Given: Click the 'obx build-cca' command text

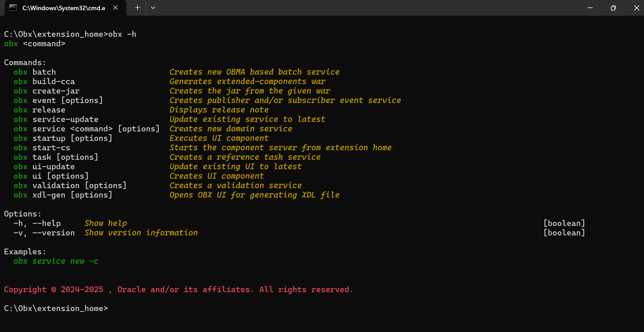Looking at the screenshot, I should coord(44,81).
